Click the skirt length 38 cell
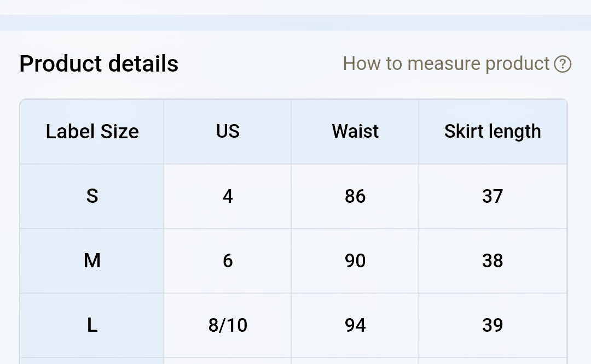This screenshot has width=591, height=364. 493,261
